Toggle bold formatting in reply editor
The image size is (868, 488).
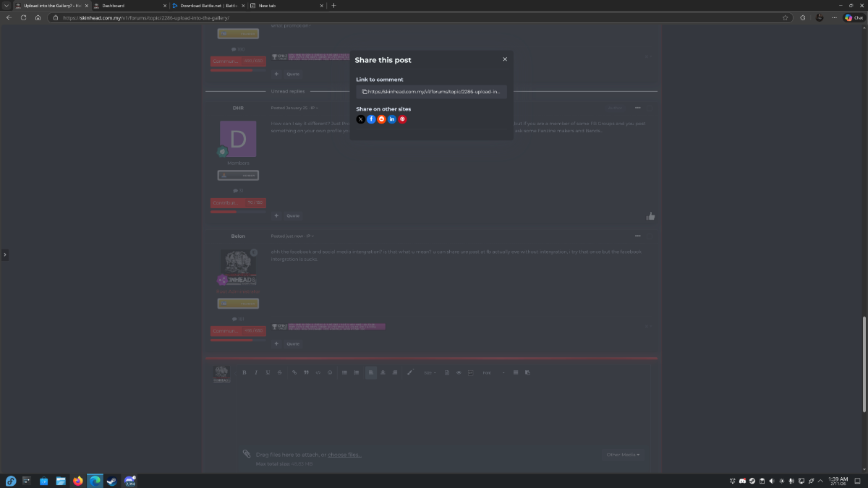244,372
